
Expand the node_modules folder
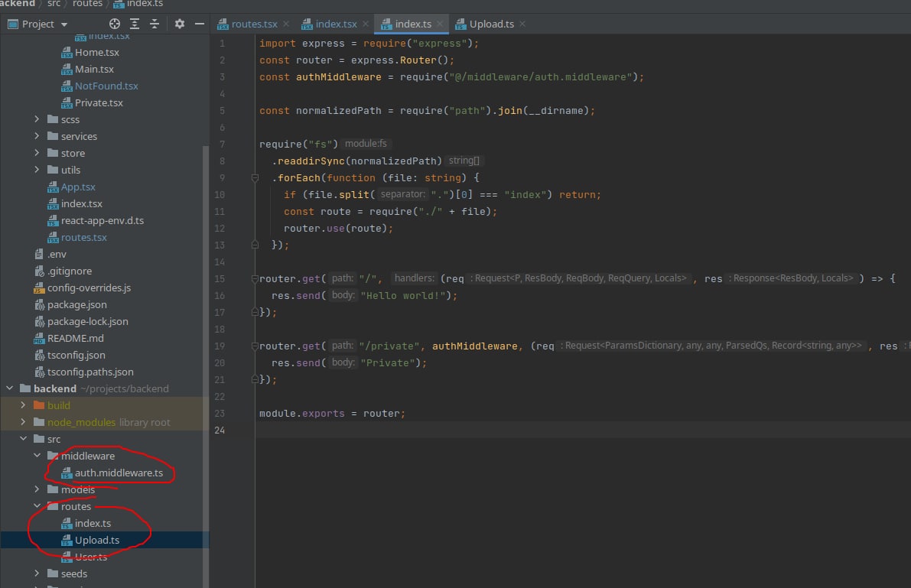[24, 422]
